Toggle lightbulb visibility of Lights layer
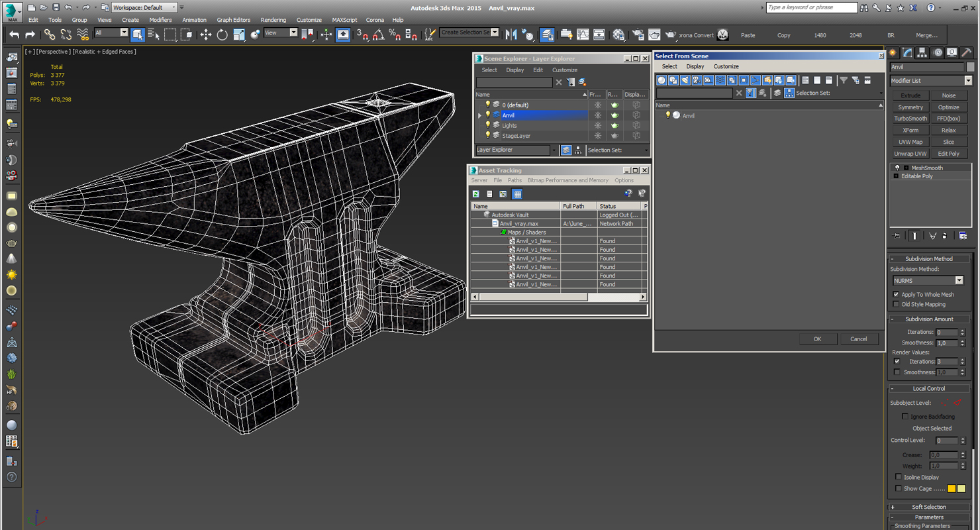This screenshot has width=980, height=530. (488, 125)
